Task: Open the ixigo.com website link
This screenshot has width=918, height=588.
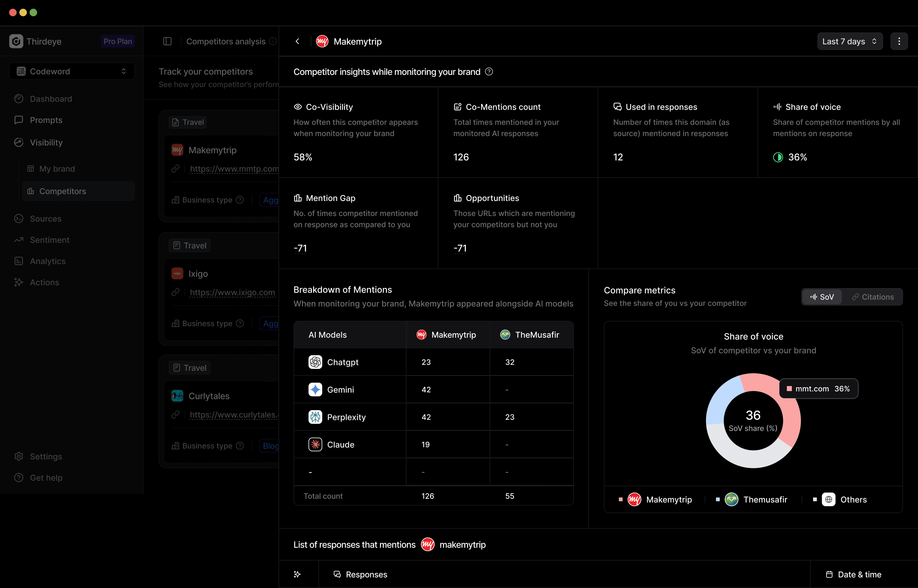Action: click(x=232, y=292)
